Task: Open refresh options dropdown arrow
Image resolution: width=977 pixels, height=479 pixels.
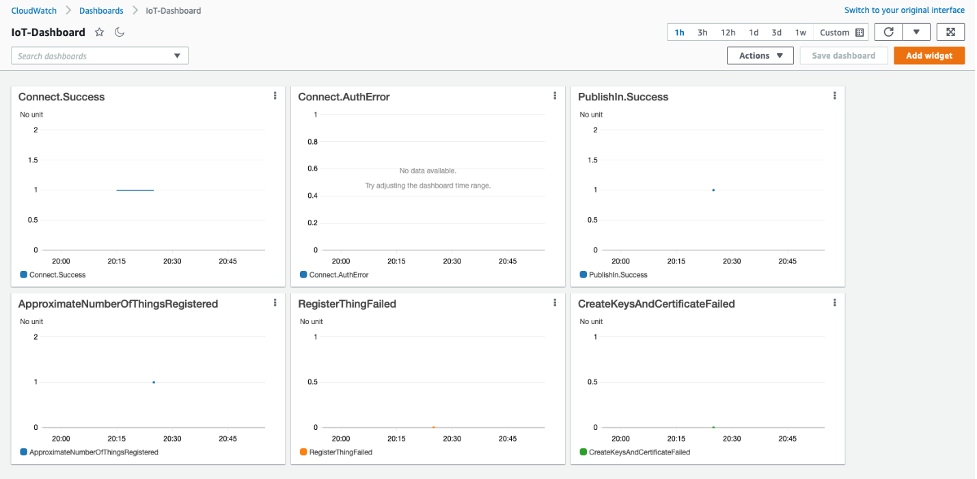Action: click(x=917, y=32)
